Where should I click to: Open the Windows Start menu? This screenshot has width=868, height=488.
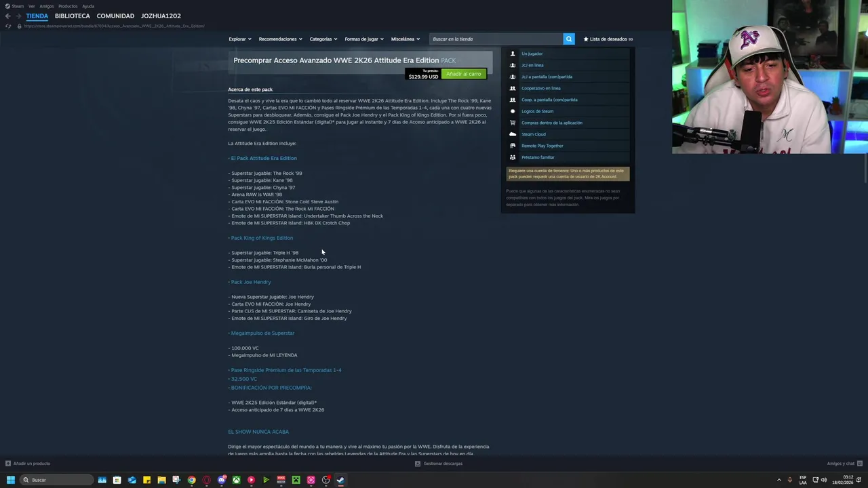(x=10, y=480)
